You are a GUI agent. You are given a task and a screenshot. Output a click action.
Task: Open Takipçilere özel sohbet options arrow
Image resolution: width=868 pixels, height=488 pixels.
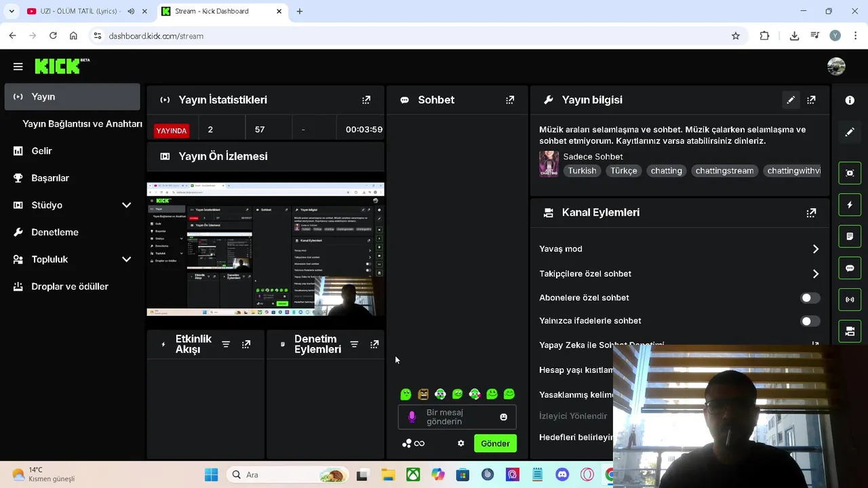(815, 274)
